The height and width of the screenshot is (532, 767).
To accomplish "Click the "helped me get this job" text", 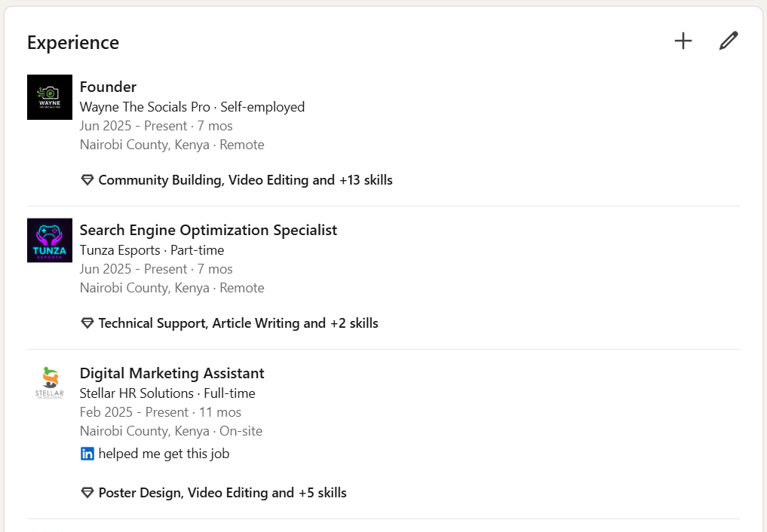I will tap(164, 454).
